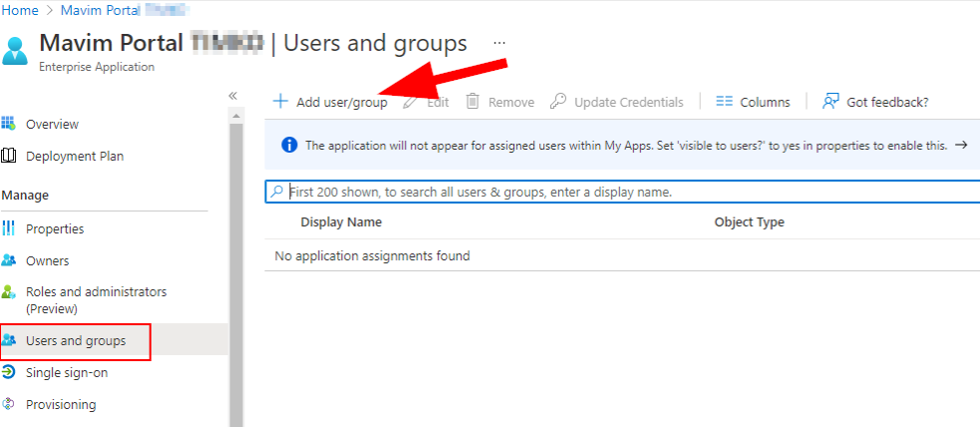The image size is (980, 427).
Task: Click the Provisioning sync icon
Action: coord(8,404)
